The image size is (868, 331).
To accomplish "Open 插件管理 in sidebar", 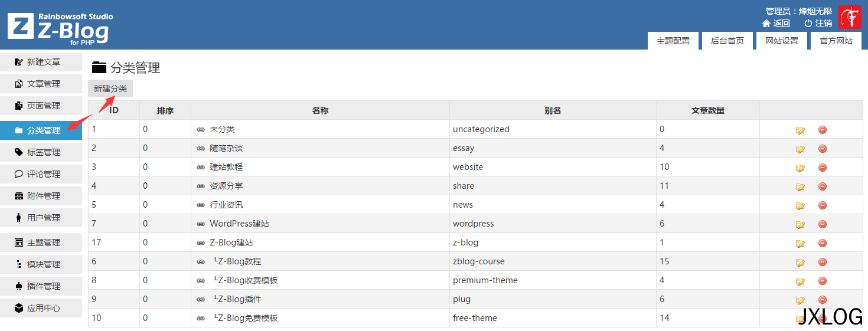I will (41, 286).
